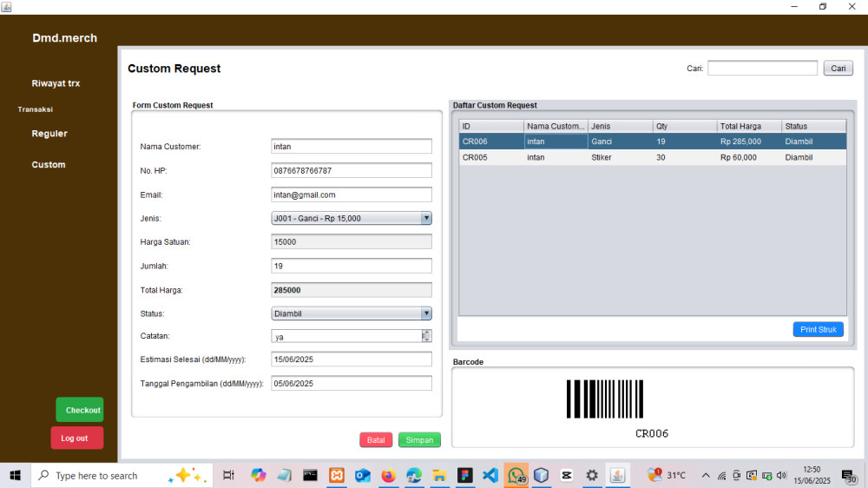Open Visual Studio Code from taskbar
The image size is (868, 488).
click(490, 475)
